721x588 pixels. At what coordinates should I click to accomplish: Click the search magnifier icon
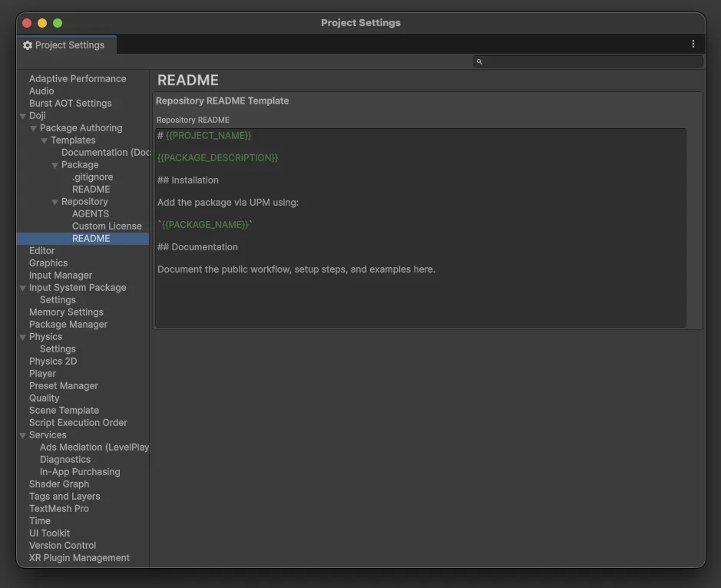(479, 61)
